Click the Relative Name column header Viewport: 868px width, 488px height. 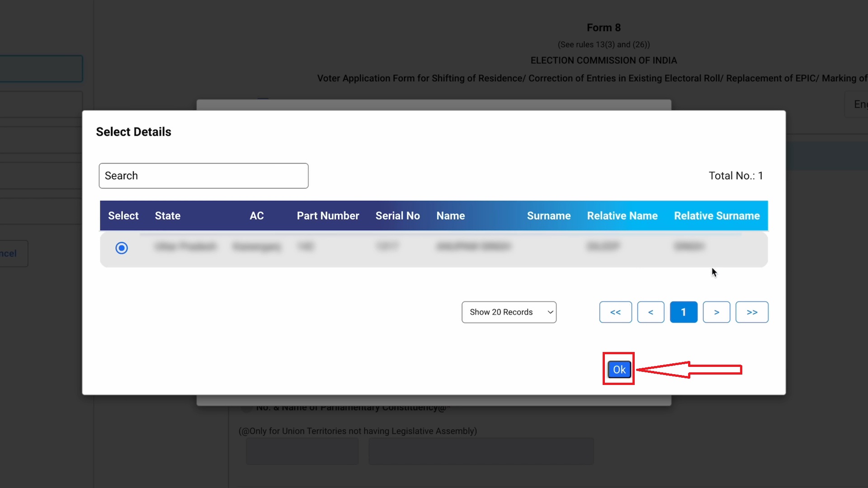pyautogui.click(x=622, y=216)
